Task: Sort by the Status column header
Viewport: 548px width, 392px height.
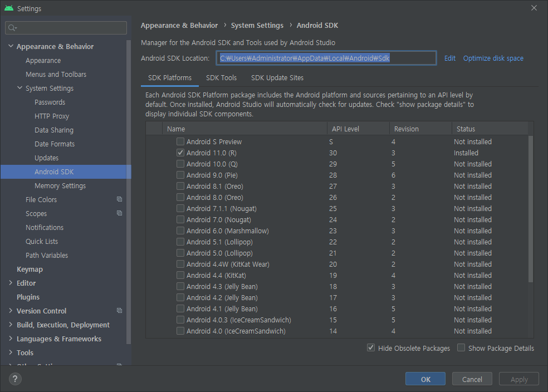Action: click(x=490, y=129)
